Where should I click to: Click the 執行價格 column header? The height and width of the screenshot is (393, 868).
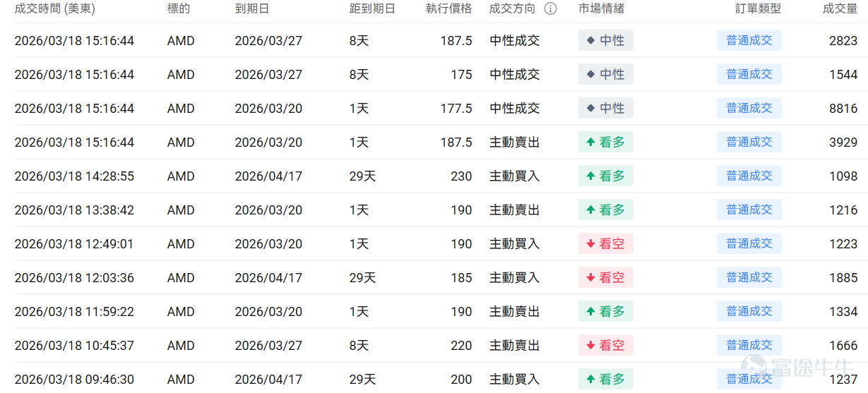click(x=449, y=9)
